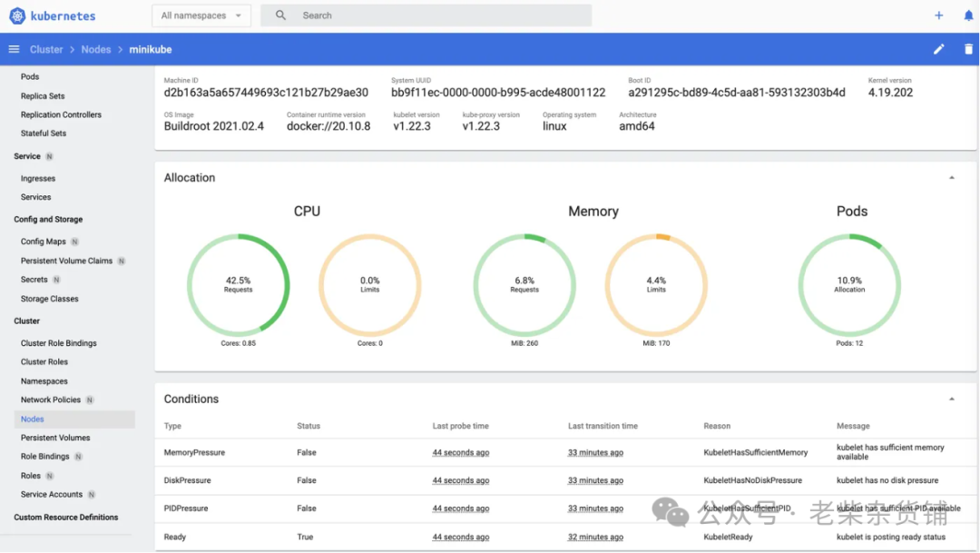Collapse the Conditions card
Image resolution: width=980 pixels, height=553 pixels.
point(951,400)
